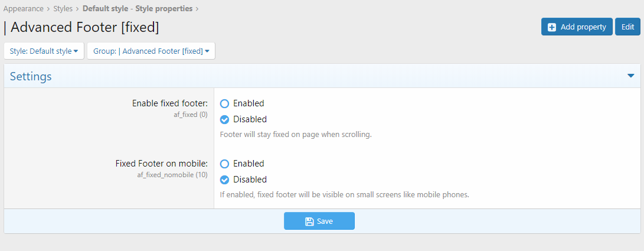
Task: Open the Style: Default style dropdown
Action: [44, 51]
